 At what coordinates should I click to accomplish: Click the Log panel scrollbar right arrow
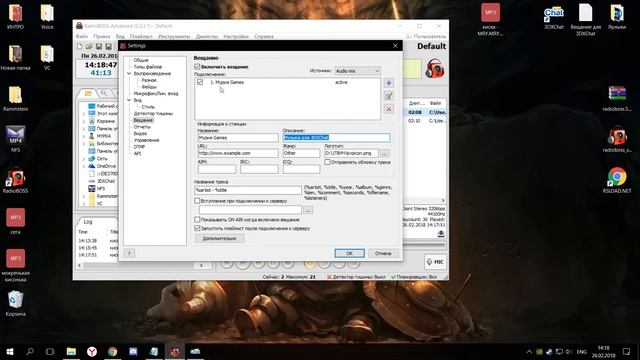tap(201, 265)
